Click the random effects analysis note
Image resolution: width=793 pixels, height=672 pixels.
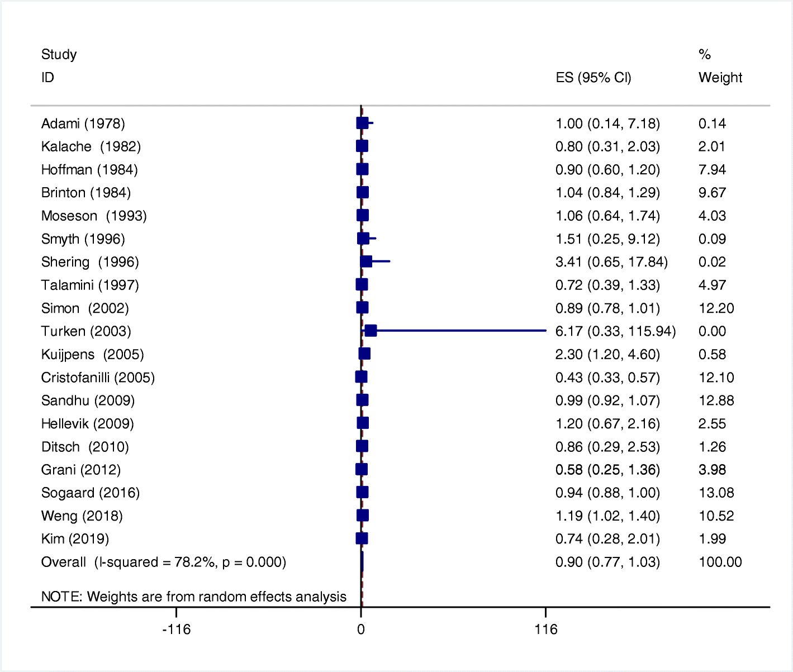point(194,597)
